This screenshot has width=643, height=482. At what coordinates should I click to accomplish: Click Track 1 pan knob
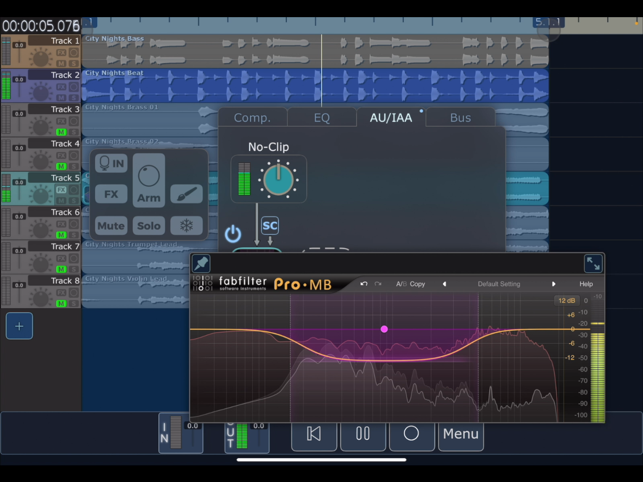pyautogui.click(x=41, y=57)
